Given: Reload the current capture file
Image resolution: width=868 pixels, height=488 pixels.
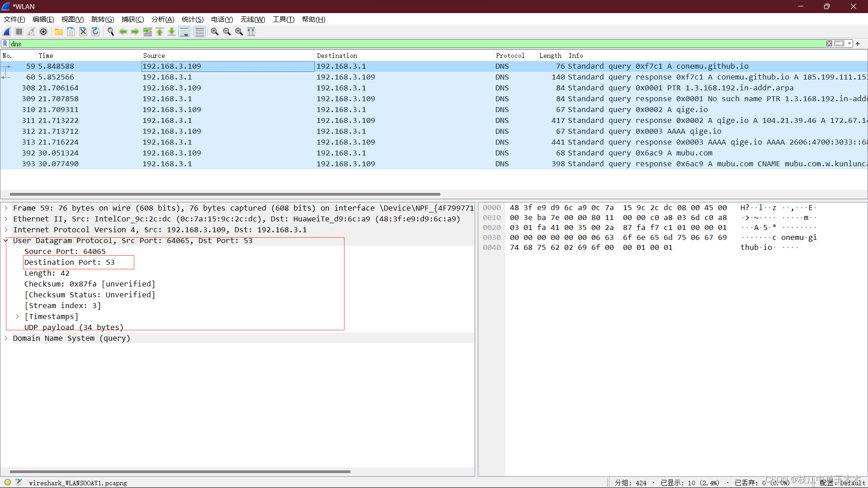Looking at the screenshot, I should coord(95,32).
